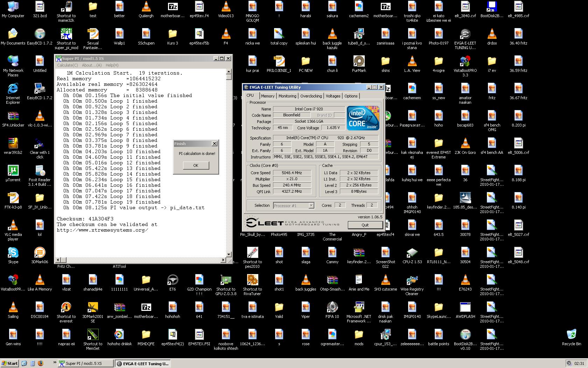Switch to the Overclocking tab in E-LEET
The image size is (588, 368).
(x=311, y=96)
